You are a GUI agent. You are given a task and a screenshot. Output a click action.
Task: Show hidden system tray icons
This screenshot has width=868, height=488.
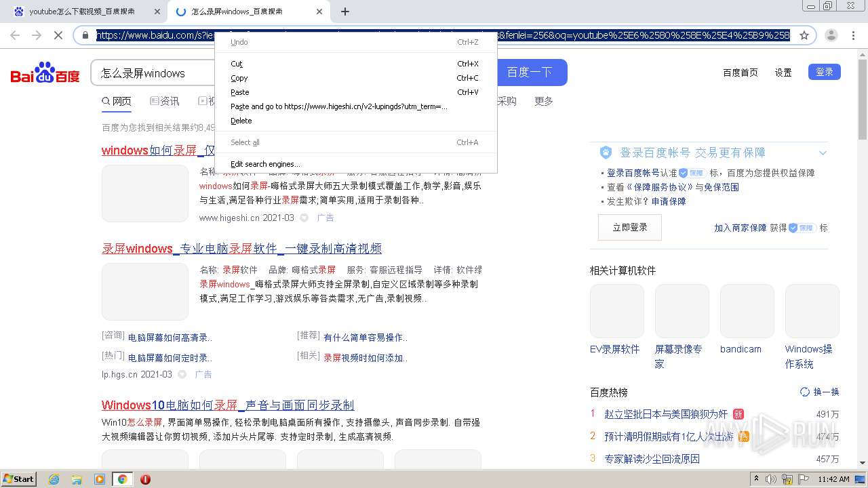[756, 479]
